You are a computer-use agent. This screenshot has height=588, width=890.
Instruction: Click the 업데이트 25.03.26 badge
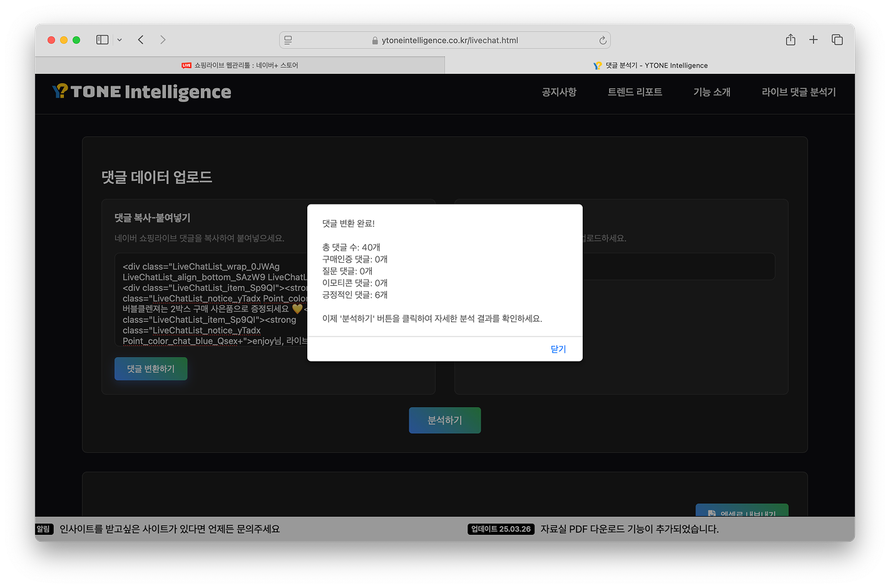click(501, 529)
